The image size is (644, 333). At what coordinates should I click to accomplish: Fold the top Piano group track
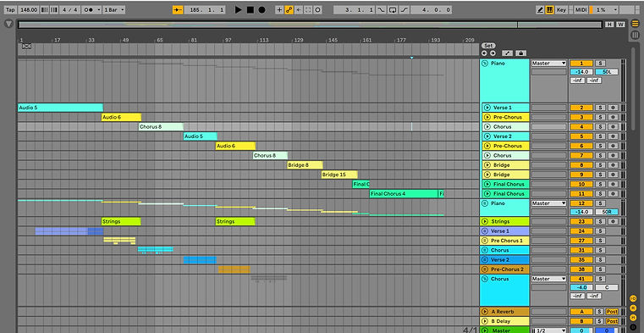click(485, 64)
